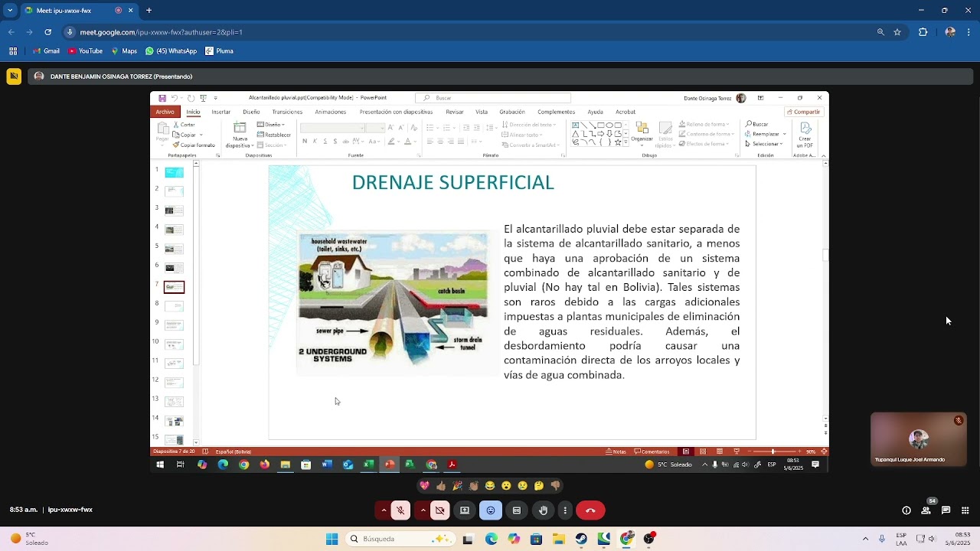The image size is (980, 551).
Task: Open new Chrome tab plus button
Action: point(149,11)
